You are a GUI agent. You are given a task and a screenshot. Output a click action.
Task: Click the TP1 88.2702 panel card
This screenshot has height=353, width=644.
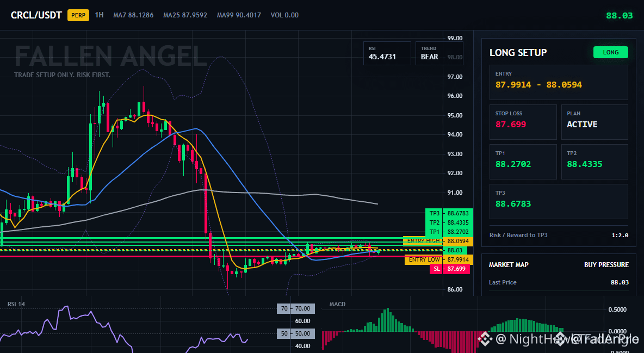[523, 162]
